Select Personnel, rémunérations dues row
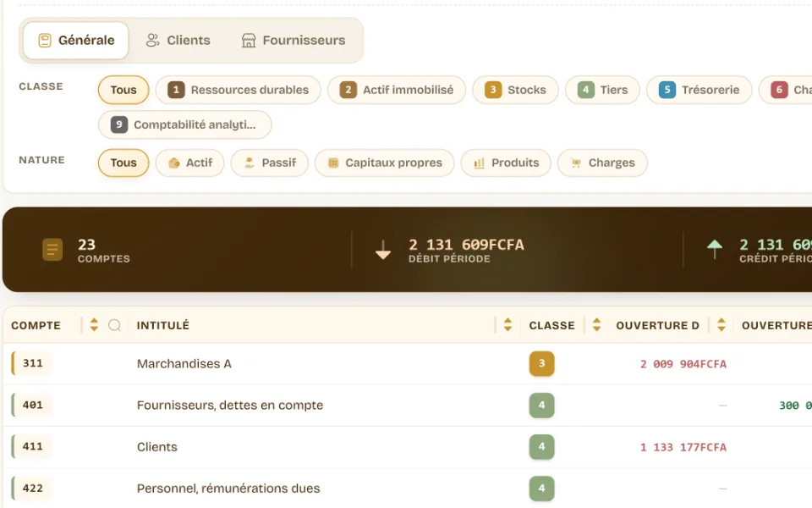Image resolution: width=812 pixels, height=508 pixels. tap(228, 489)
